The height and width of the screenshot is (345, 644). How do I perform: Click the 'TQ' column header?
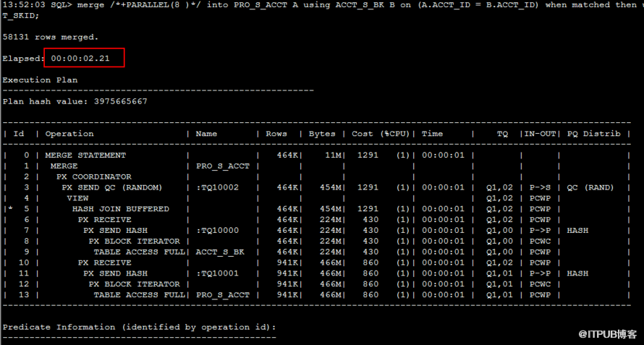pos(502,134)
